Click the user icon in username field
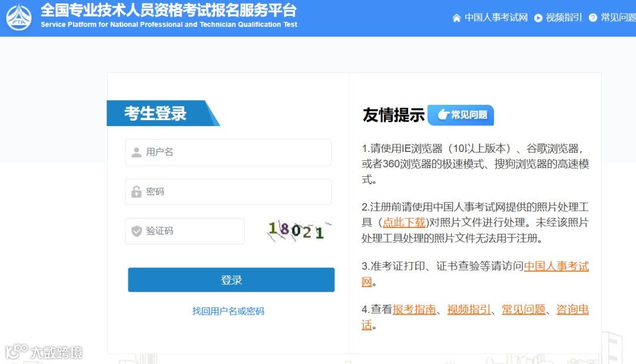Screen dimensions: 636x364 click(137, 152)
